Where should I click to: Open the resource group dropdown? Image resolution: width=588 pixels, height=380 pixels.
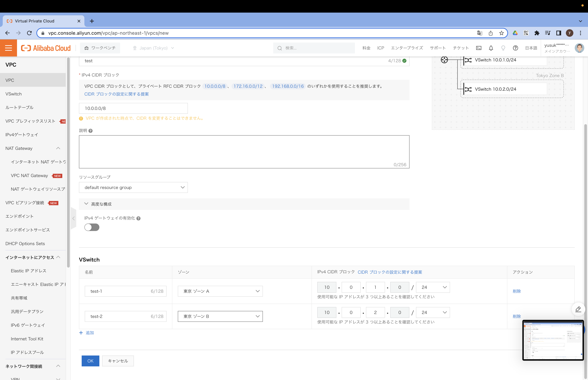click(x=133, y=187)
